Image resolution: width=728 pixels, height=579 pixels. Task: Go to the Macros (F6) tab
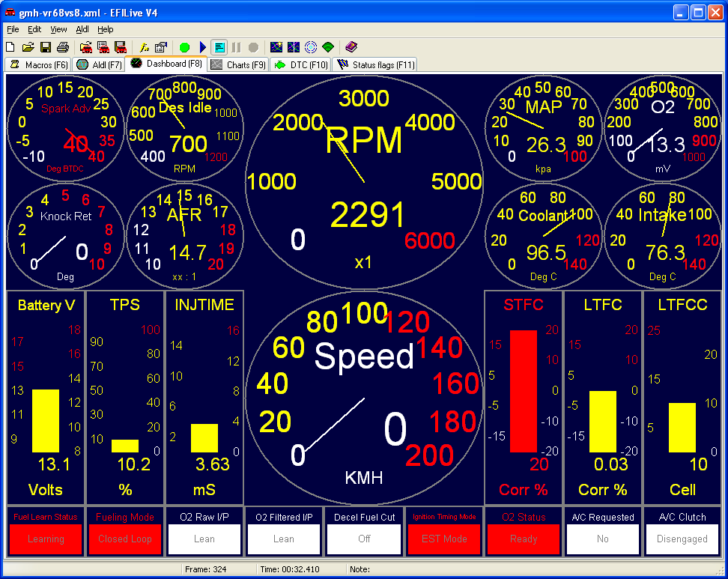[39, 65]
